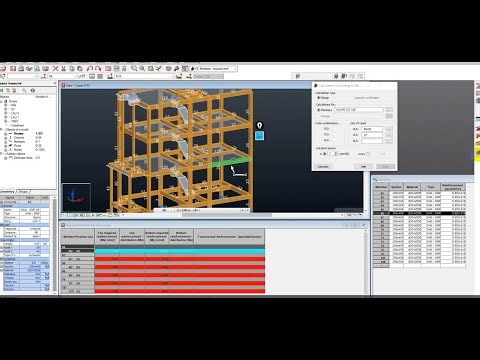Click the job preferences wrench icon
Image resolution: width=480 pixels, height=360 pixels.
pos(176,68)
